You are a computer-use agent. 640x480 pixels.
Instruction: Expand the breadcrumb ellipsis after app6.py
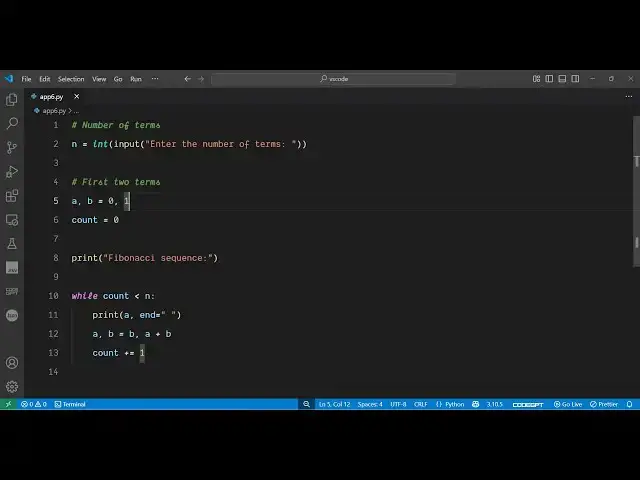click(x=76, y=111)
